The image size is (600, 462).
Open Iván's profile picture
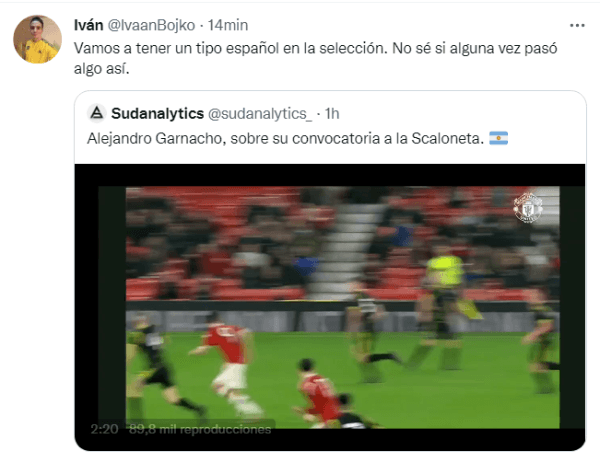click(38, 39)
